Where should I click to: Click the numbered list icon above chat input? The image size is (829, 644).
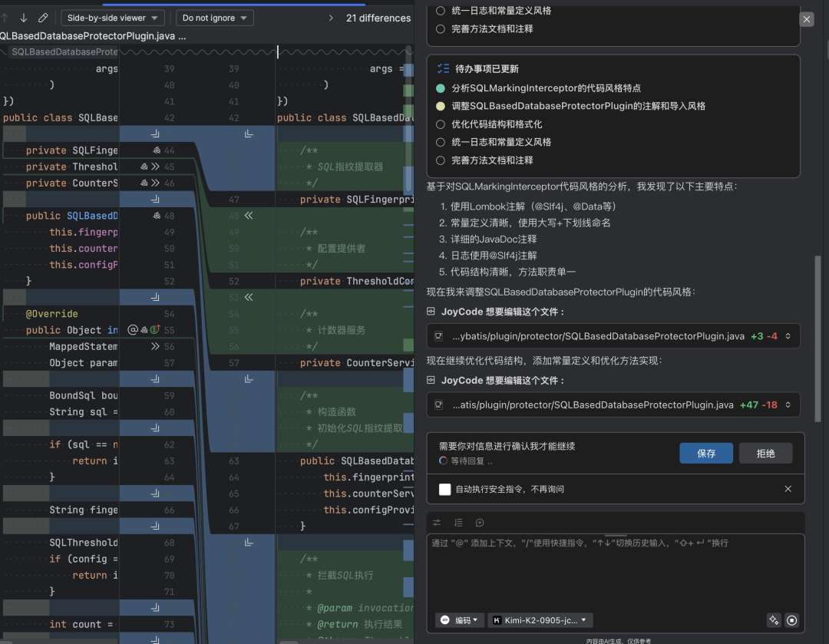(x=458, y=523)
